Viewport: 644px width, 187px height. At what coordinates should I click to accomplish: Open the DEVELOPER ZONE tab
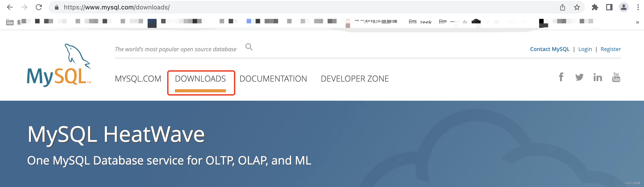tap(355, 79)
